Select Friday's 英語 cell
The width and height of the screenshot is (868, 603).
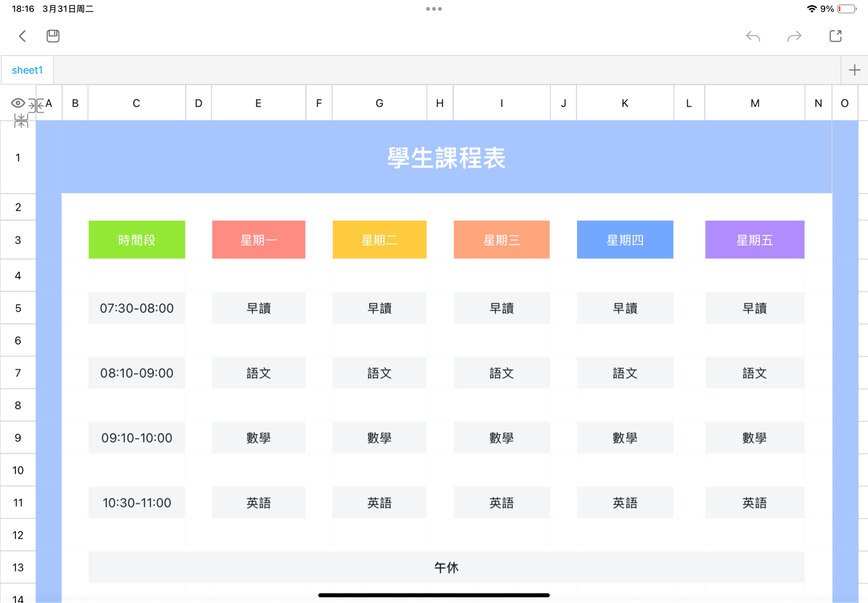[x=755, y=502]
